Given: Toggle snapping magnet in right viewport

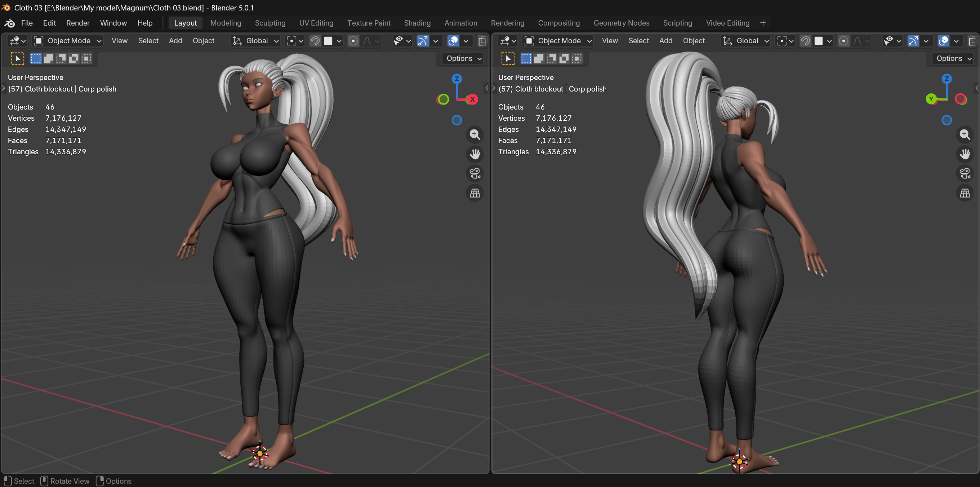Looking at the screenshot, I should (805, 41).
